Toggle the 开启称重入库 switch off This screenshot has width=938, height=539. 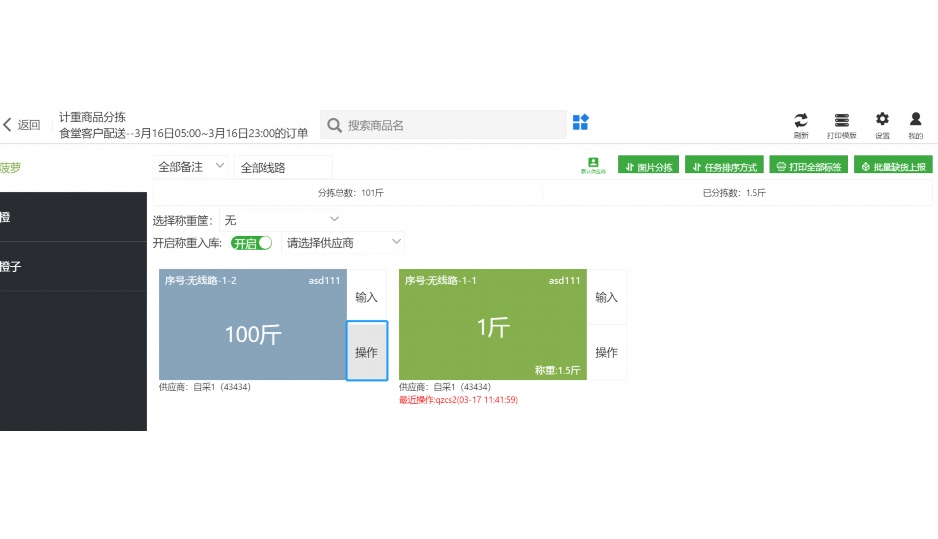[251, 243]
